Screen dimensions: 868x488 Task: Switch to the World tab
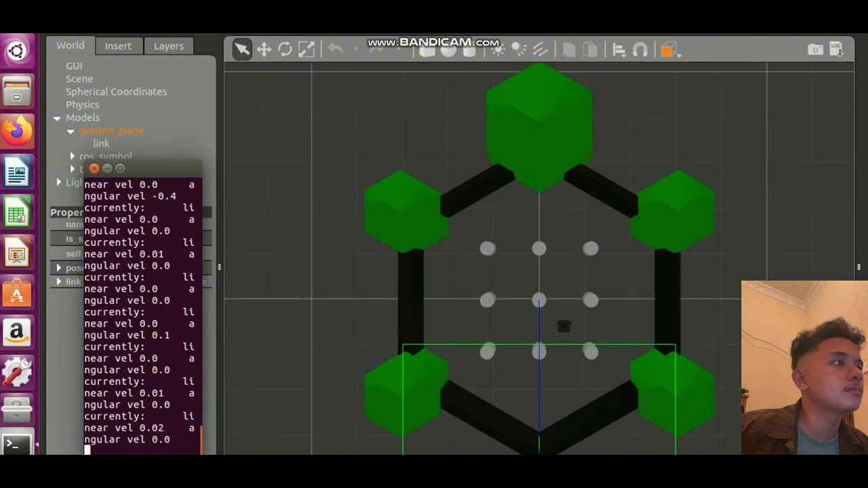coord(71,45)
